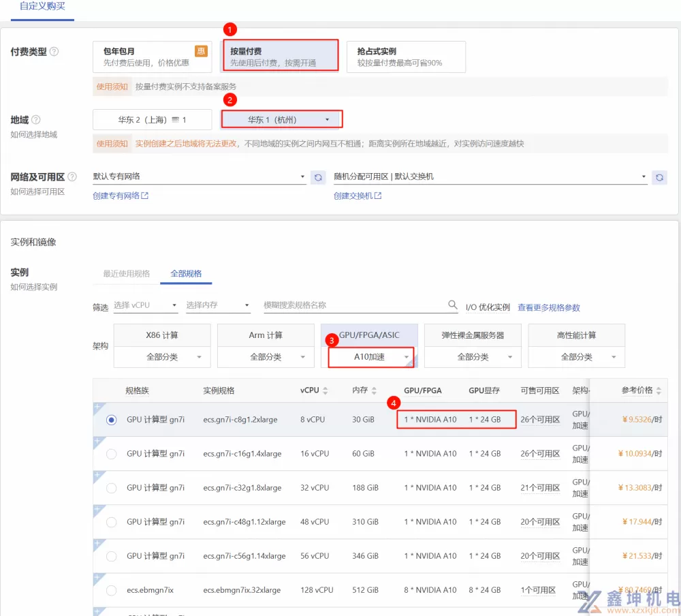Open the 选择内存 filter dropdown

218,305
